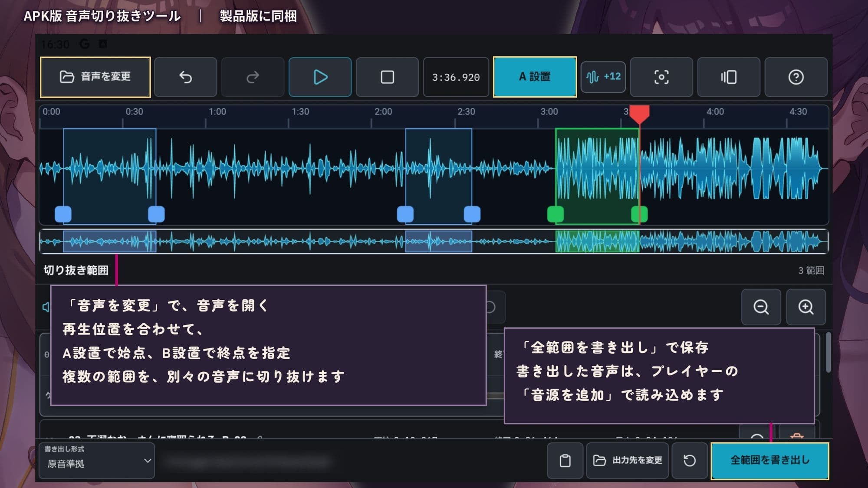Redo the last undone edit
Image resolution: width=868 pixels, height=488 pixels.
[253, 77]
